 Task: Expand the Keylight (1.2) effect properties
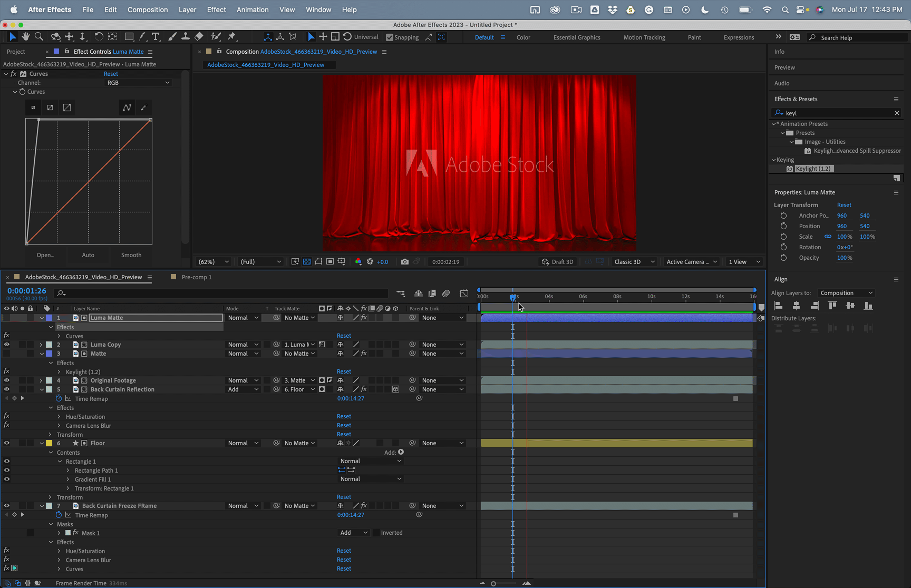[59, 372]
